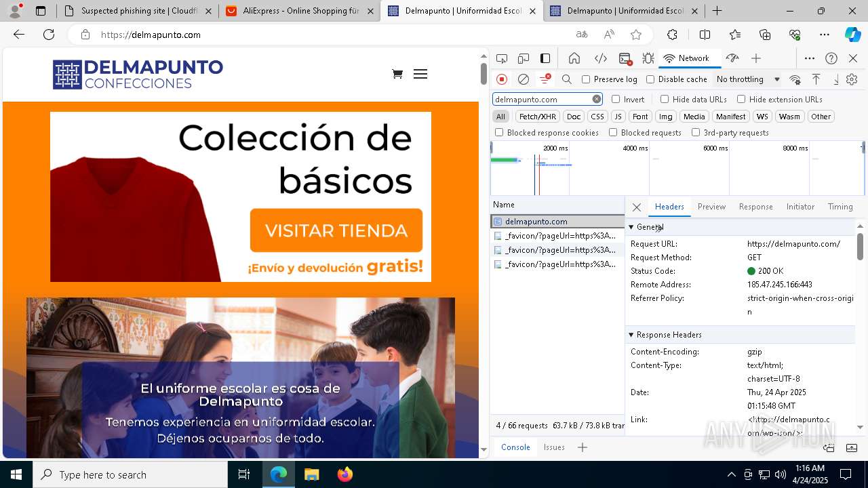Viewport: 868px width, 488px height.
Task: Filter requests by Font type
Action: tap(640, 117)
